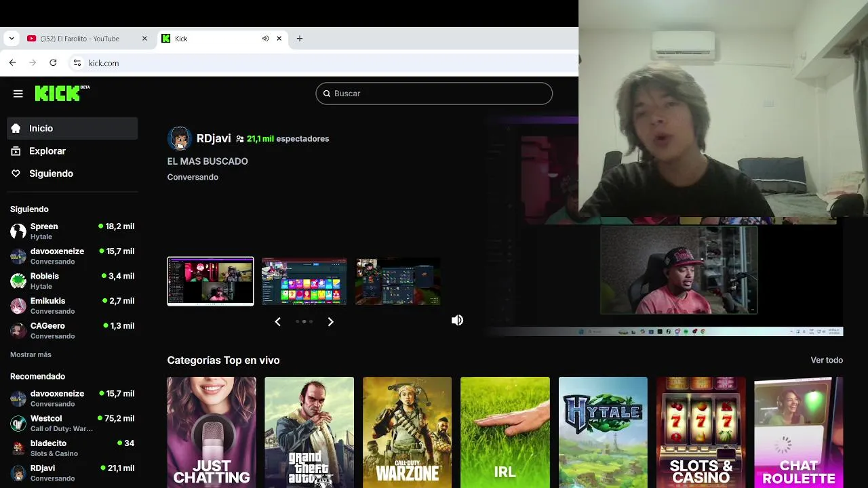Screen dimensions: 868x488
Task: View site information icon in address bar
Action: click(77, 62)
